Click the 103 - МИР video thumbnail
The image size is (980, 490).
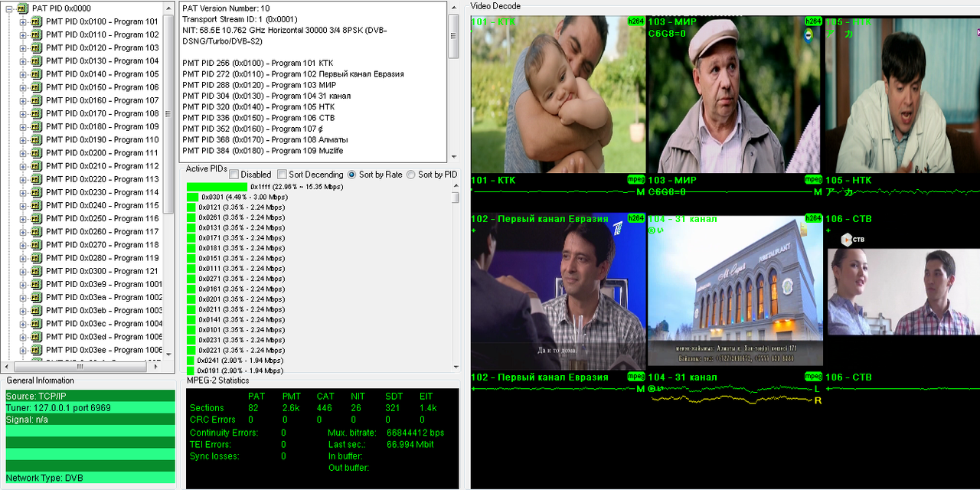(x=735, y=95)
